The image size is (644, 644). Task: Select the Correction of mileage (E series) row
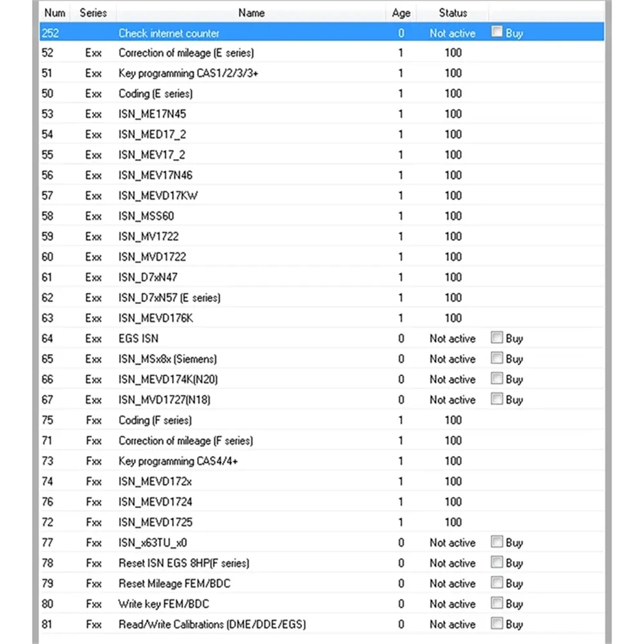(321, 53)
